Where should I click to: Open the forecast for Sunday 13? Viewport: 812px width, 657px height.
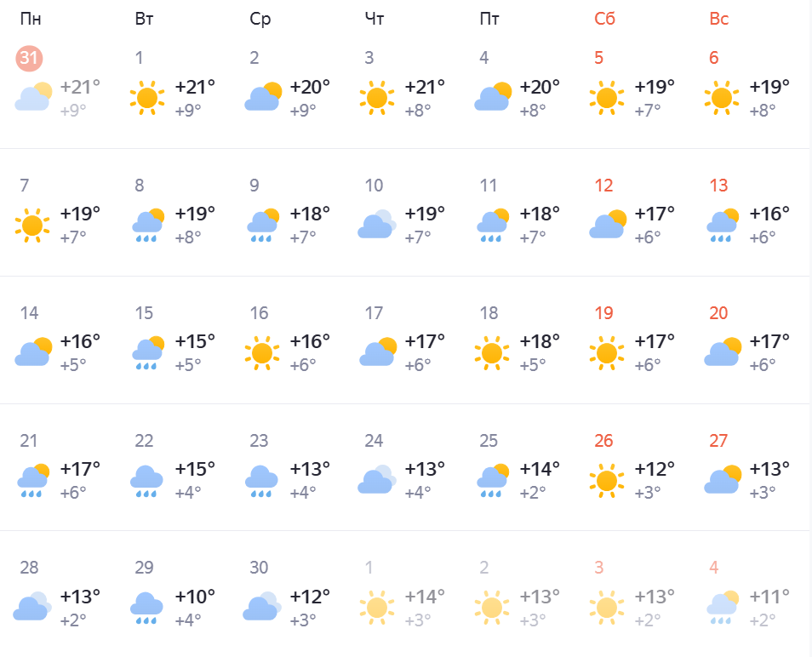coord(749,214)
